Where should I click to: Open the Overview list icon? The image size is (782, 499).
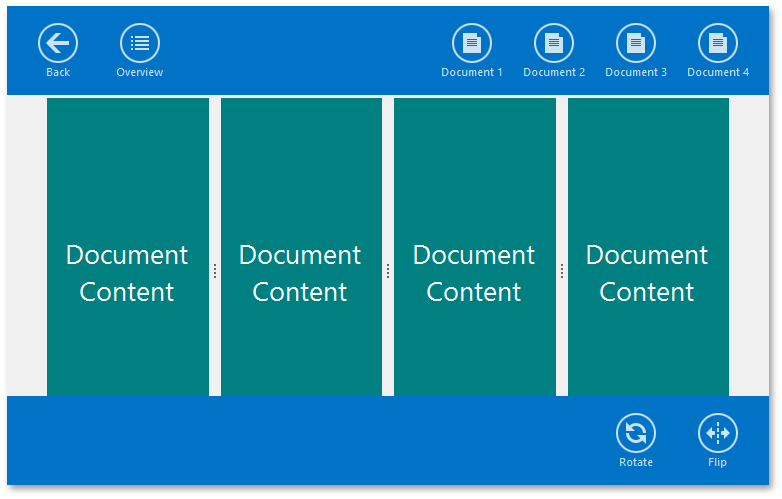[x=140, y=43]
